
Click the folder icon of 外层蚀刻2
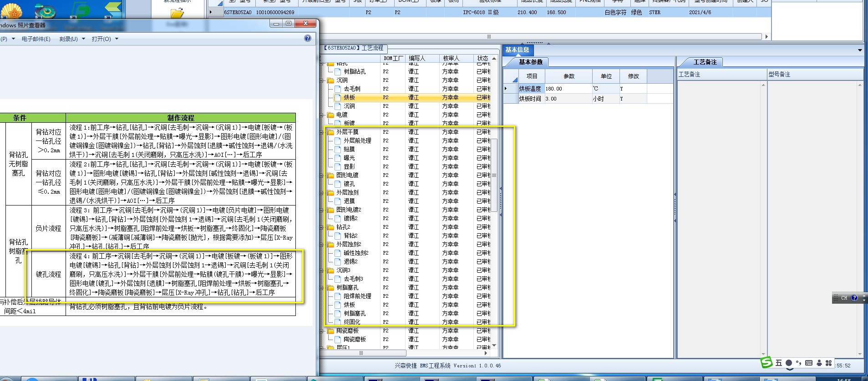331,244
